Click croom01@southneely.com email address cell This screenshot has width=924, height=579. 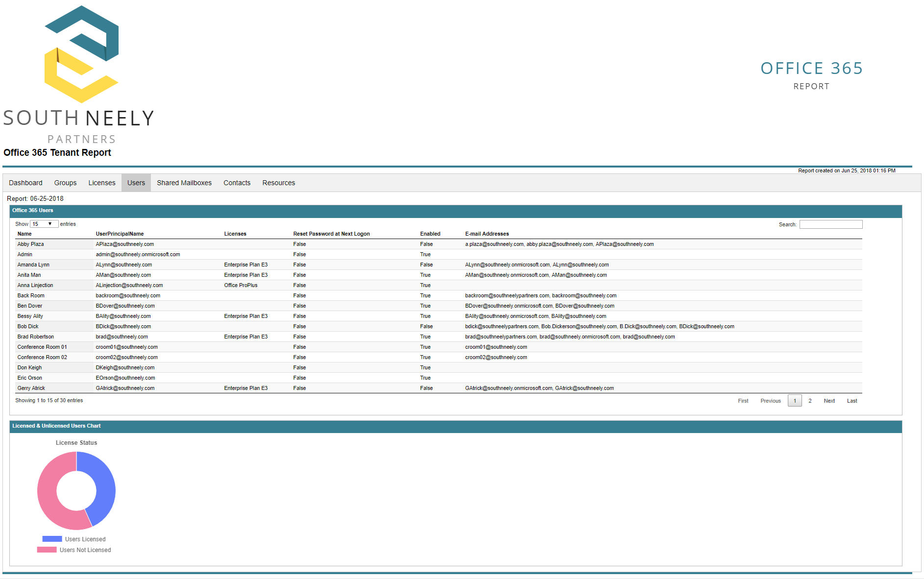[496, 347]
